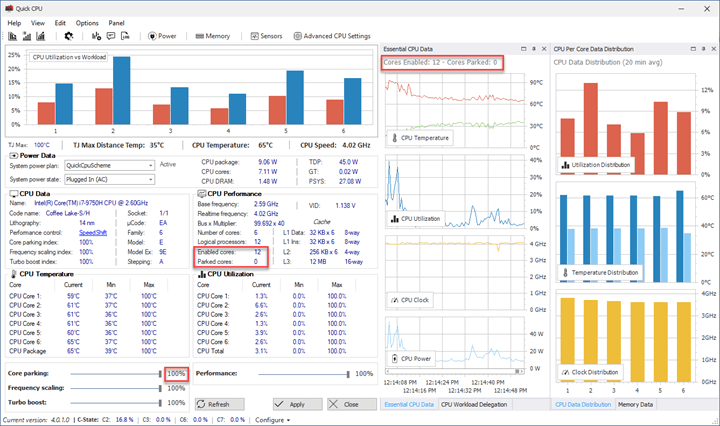Viewport: 720px width, 426px height.
Task: Click the CPU Temperature thermometer section icon
Action: pyautogui.click(x=13, y=274)
